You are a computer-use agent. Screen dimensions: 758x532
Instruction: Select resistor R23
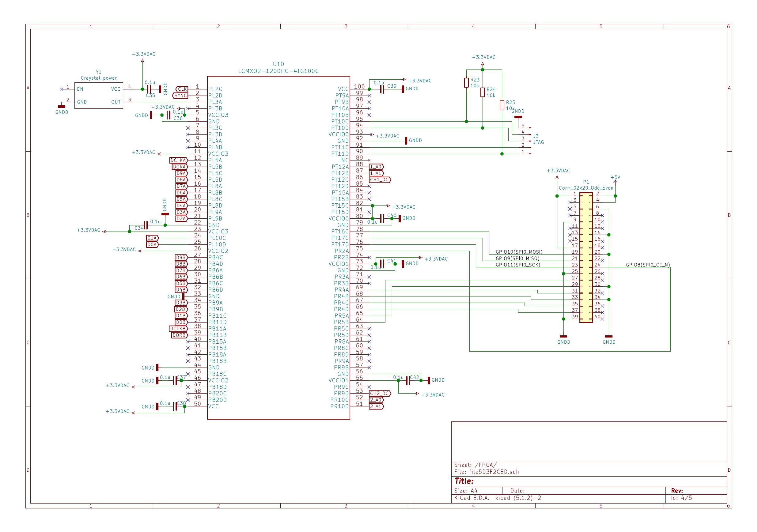pos(466,82)
